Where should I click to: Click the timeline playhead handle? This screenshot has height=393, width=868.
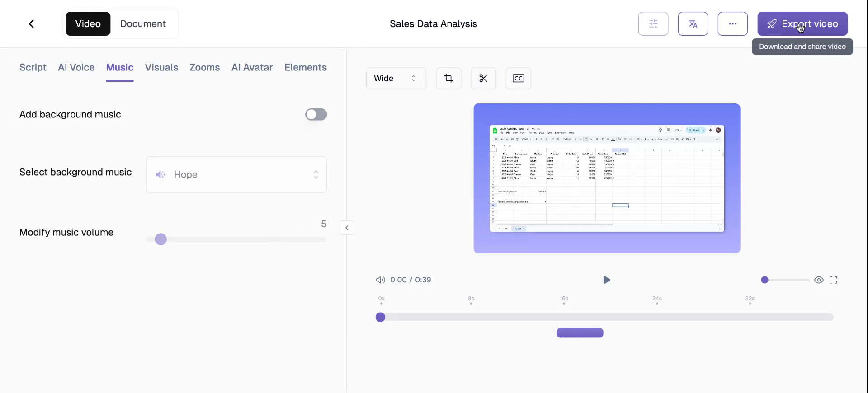381,318
